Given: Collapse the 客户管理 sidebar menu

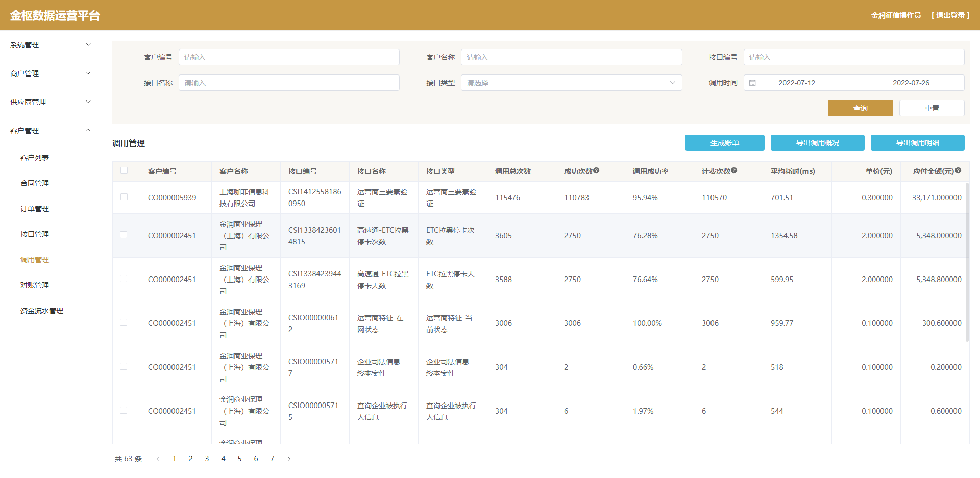Looking at the screenshot, I should coord(51,131).
